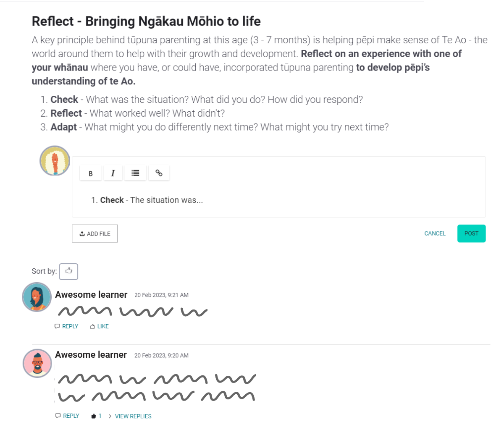The width and height of the screenshot is (504, 430).
Task: Toggle the like with 1 count
Action: pos(96,416)
